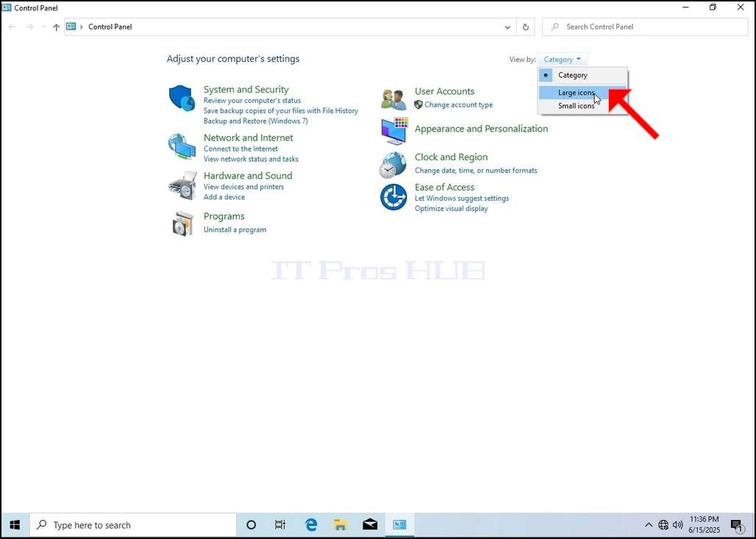Click the Search Control Panel field
Viewport: 756px width, 539px height.
[645, 27]
